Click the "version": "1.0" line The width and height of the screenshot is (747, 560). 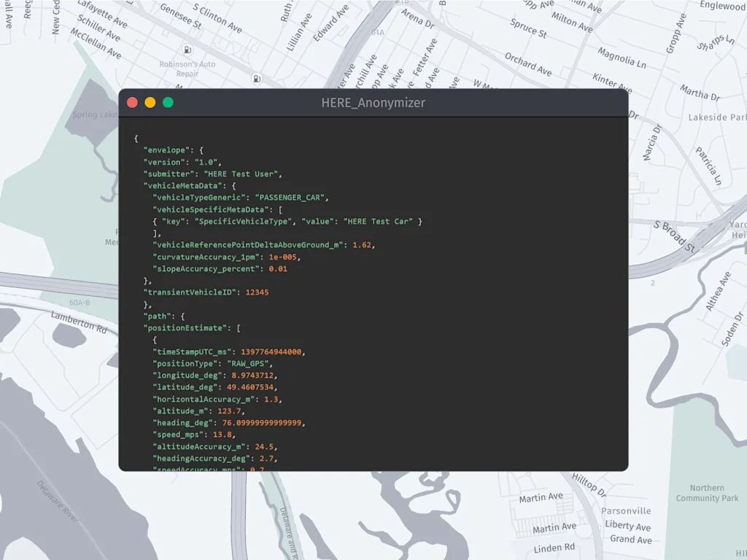pos(182,162)
